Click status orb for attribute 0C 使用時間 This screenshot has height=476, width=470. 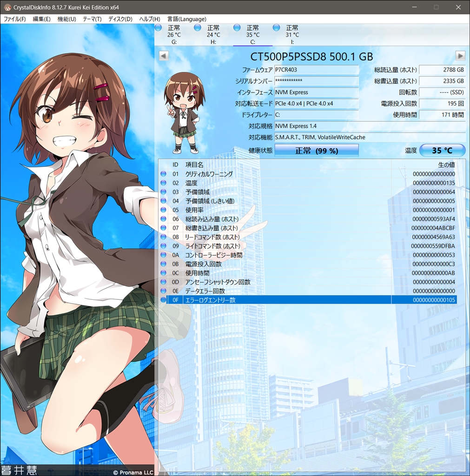coord(163,272)
